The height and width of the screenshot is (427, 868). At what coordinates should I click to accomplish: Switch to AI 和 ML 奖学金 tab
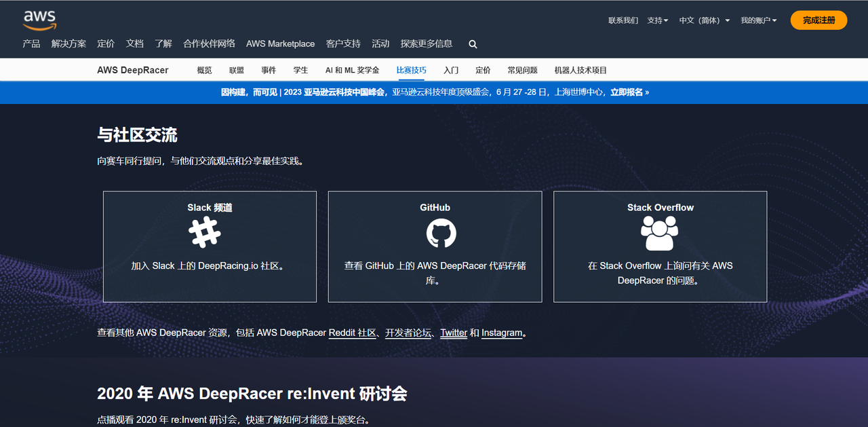coord(353,70)
